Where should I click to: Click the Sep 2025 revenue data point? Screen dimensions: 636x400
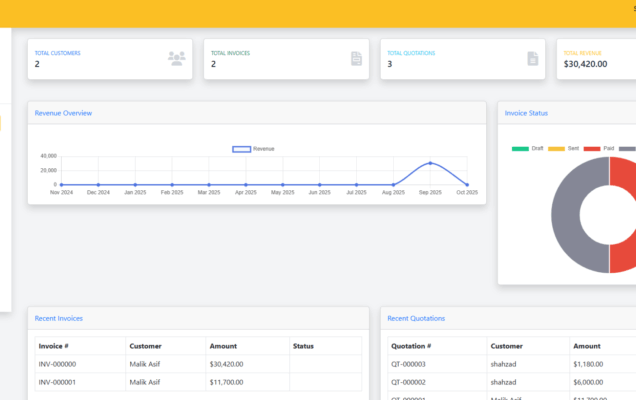tap(431, 163)
